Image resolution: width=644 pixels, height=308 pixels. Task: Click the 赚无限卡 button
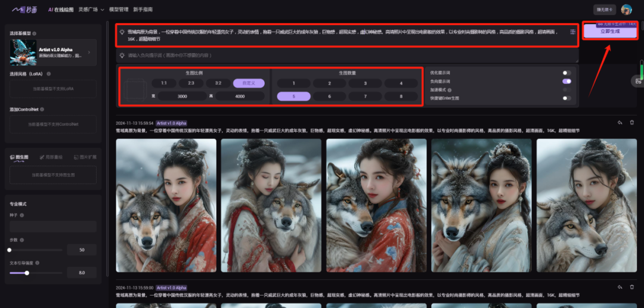(605, 10)
